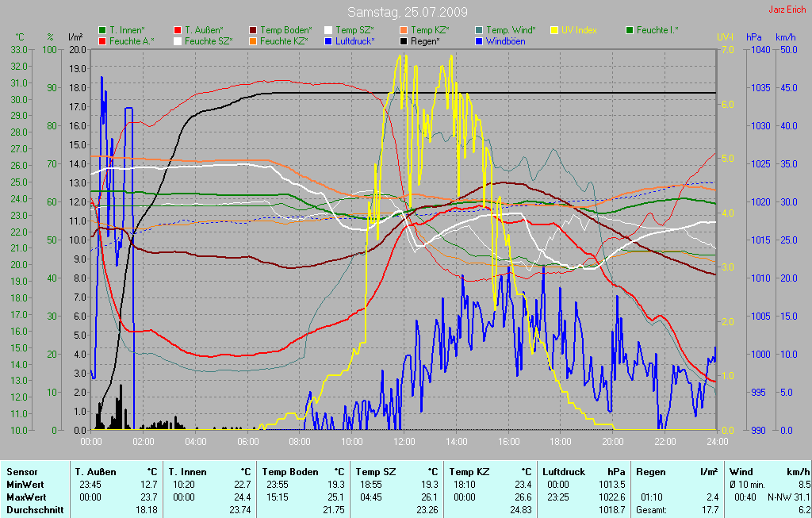Click the 'T. Innen' table column header
812x518 pixels.
[187, 472]
